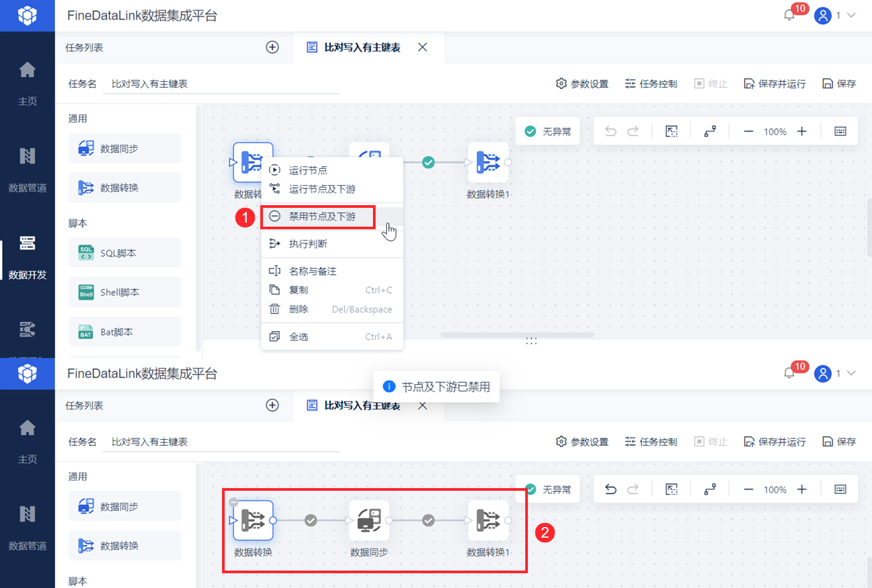Open 任务控制 in lower window
Viewport: 872px width, 588px height.
click(651, 442)
